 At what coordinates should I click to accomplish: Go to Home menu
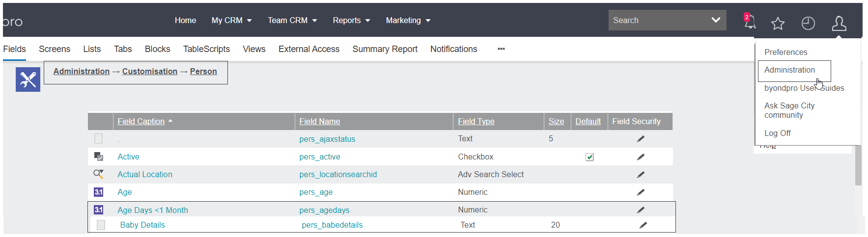(185, 21)
